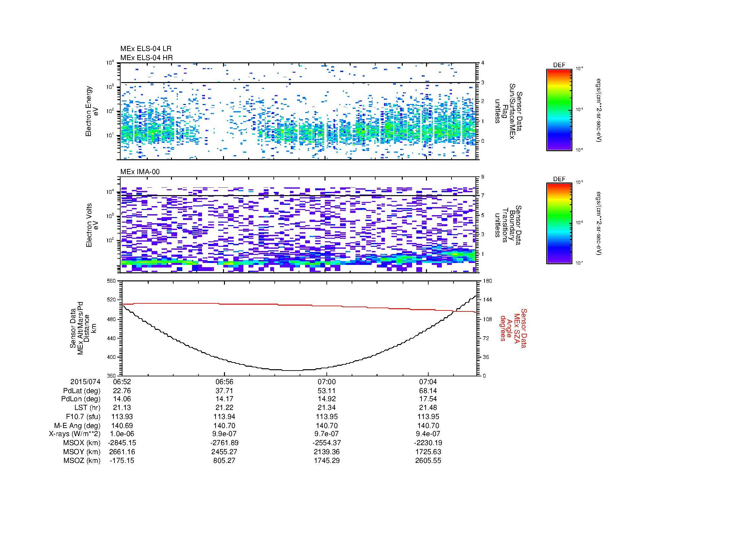Viewport: 756px width, 534px height.
Task: Click the lower colorbar units label
Action: [599, 224]
